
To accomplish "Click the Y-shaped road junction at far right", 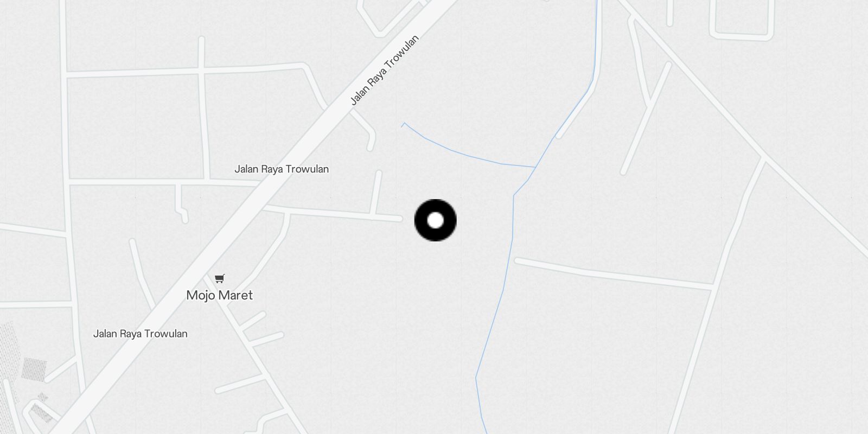I will click(763, 158).
